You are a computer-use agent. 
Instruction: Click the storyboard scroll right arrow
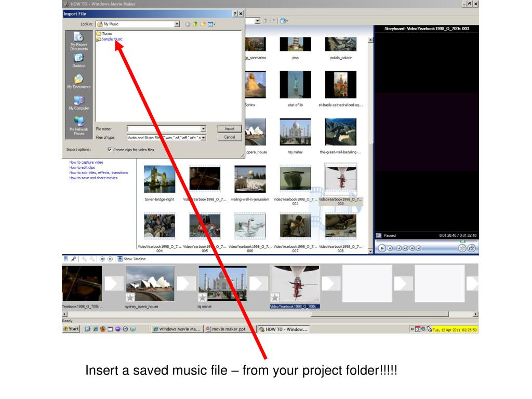pyautogui.click(x=475, y=314)
